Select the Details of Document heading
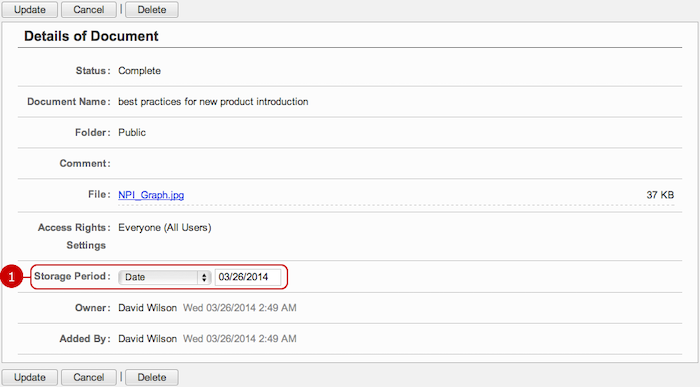The width and height of the screenshot is (700, 387). (x=91, y=36)
